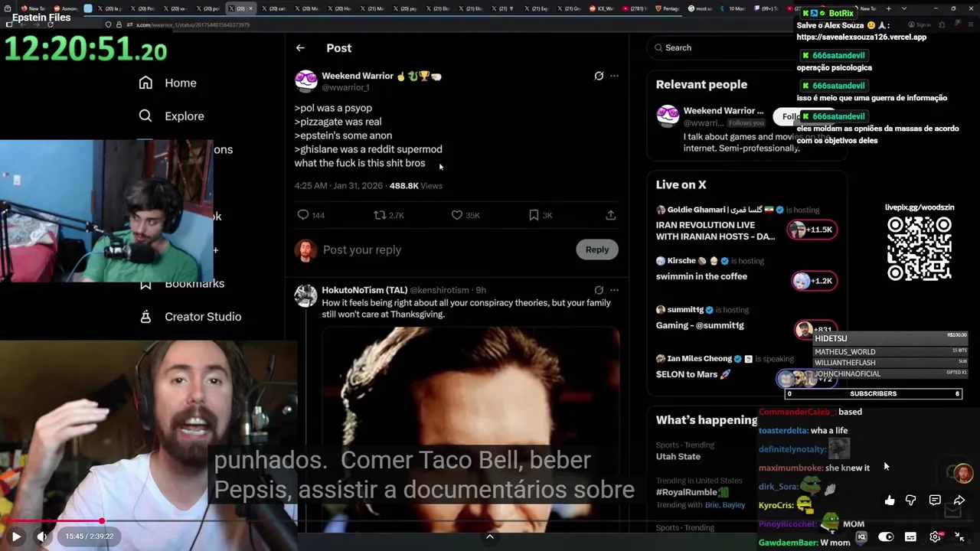Click the post share upload icon
980x551 pixels.
tap(611, 215)
